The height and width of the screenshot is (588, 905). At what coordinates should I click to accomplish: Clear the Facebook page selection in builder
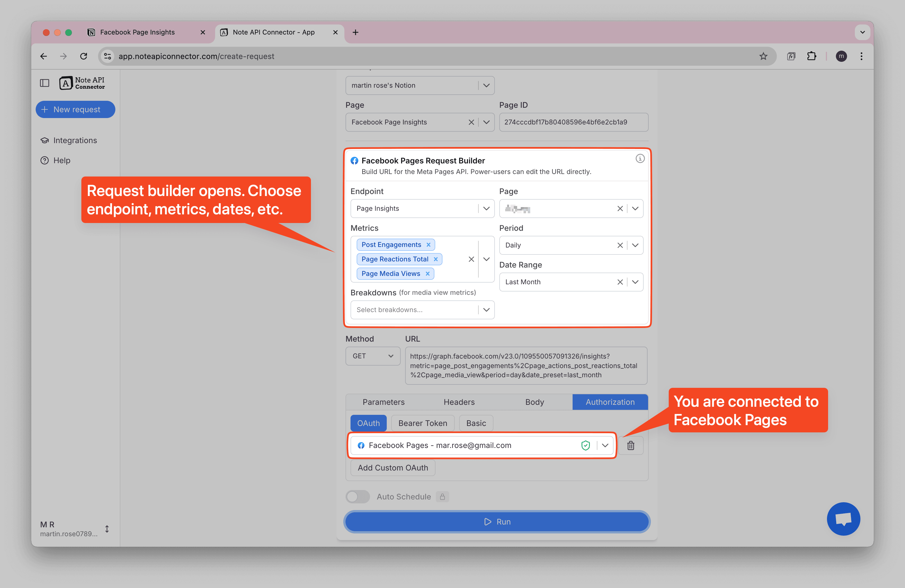pos(620,209)
